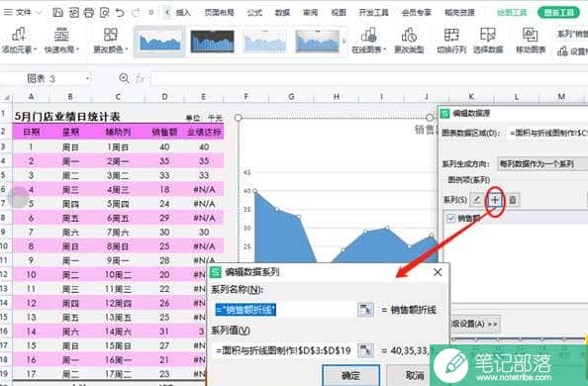
Task: Open the 视图 (View) tab
Action: click(339, 13)
